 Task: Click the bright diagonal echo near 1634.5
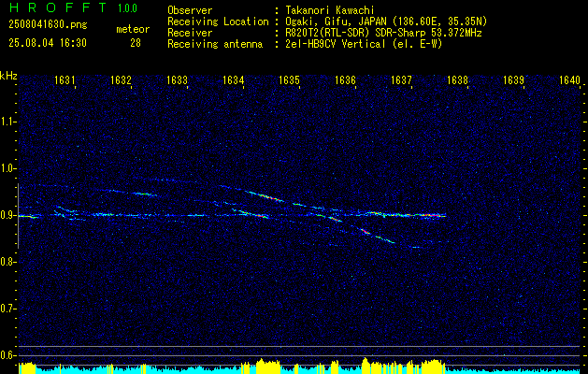click(264, 195)
